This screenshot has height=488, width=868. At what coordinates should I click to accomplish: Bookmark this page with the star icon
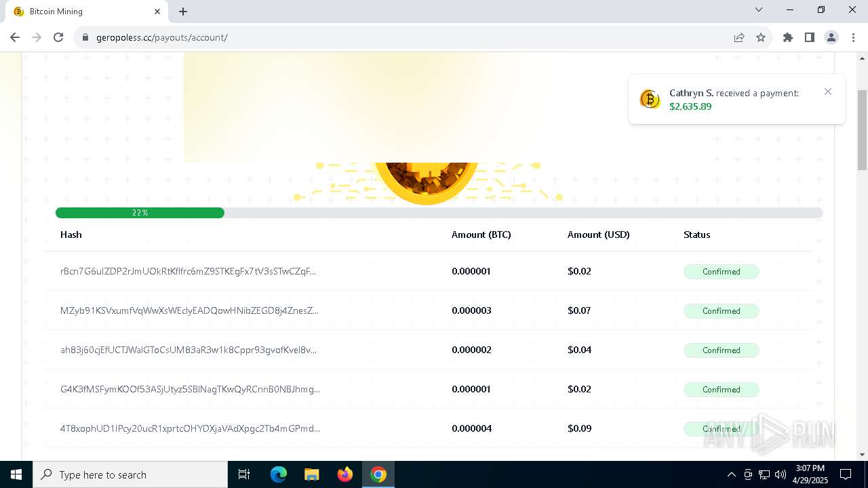761,37
